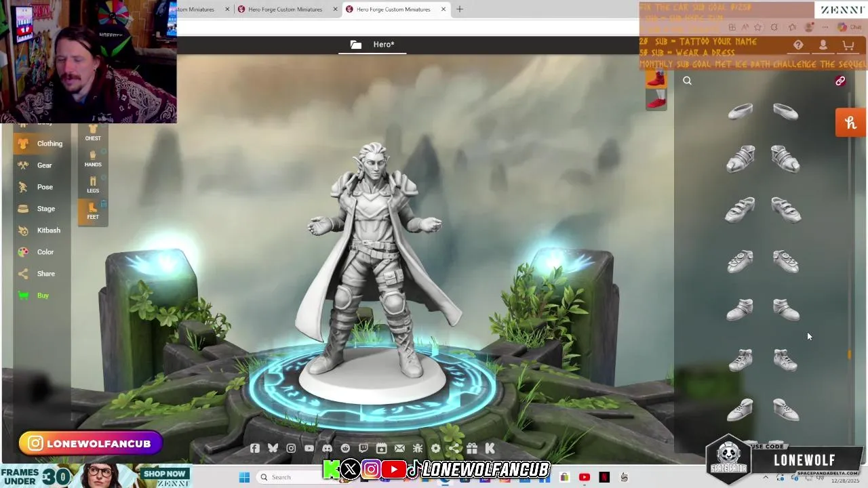Screen dimensions: 868x488
Task: Toggle the link symmetry icon
Action: [840, 81]
